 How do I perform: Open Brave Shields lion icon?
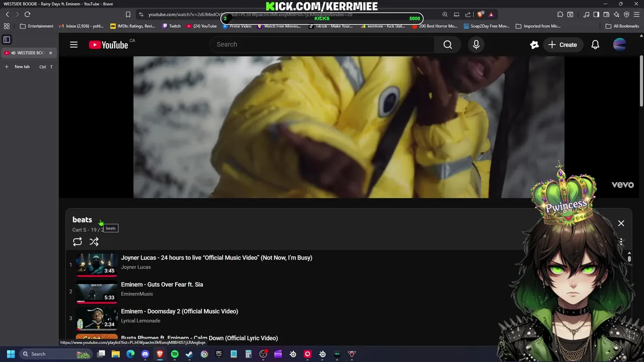480,15
